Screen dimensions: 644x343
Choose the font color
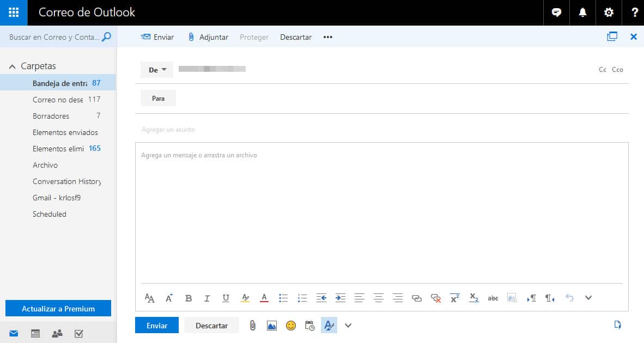click(264, 298)
